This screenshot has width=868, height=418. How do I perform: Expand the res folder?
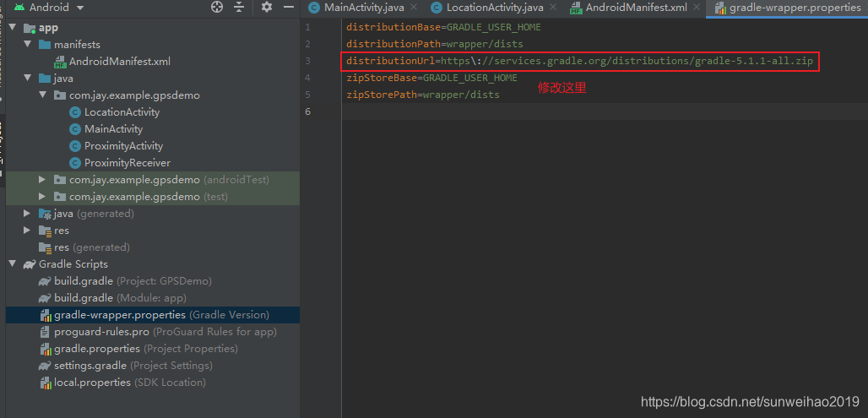click(28, 231)
